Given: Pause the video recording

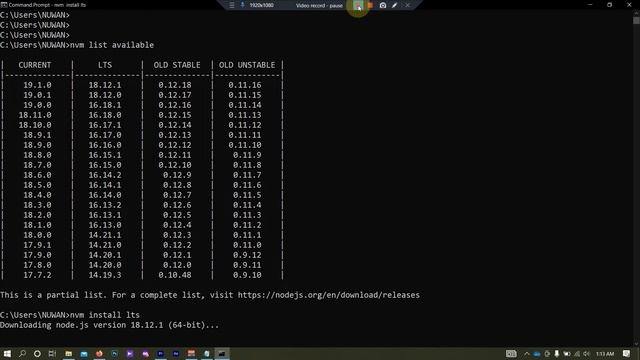Looking at the screenshot, I should (x=358, y=5).
